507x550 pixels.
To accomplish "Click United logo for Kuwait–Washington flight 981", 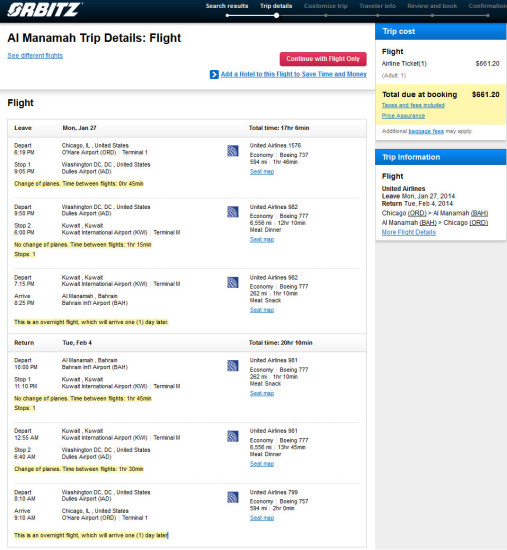I will (x=233, y=436).
